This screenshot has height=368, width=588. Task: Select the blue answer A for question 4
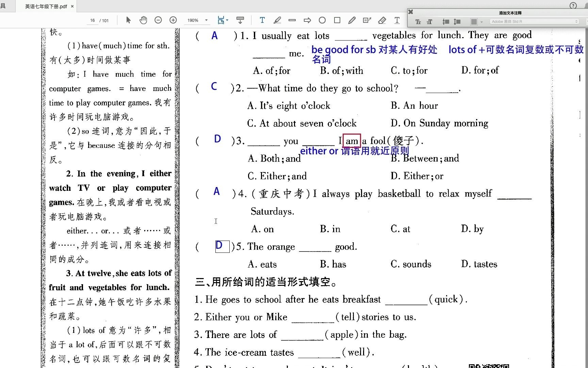pyautogui.click(x=216, y=191)
